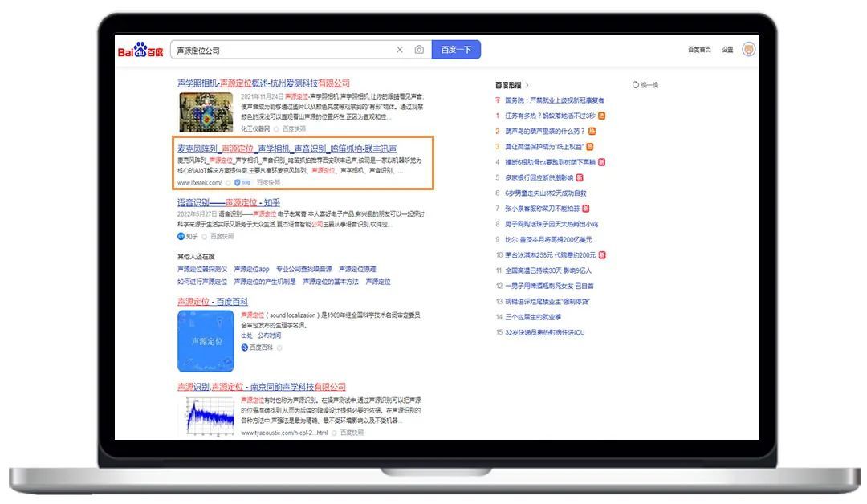
Task: Open the 声源定位 - 百度百科 result
Action: tap(213, 302)
